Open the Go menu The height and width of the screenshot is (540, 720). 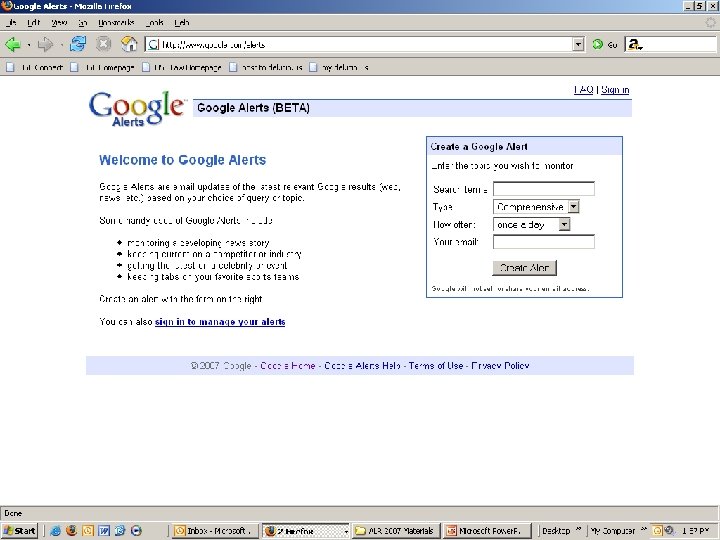point(83,22)
